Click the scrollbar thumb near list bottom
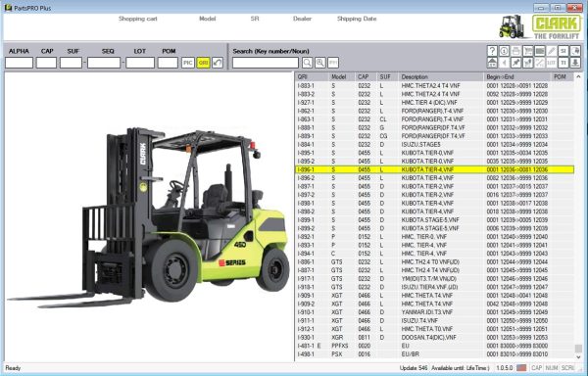 click(x=578, y=349)
